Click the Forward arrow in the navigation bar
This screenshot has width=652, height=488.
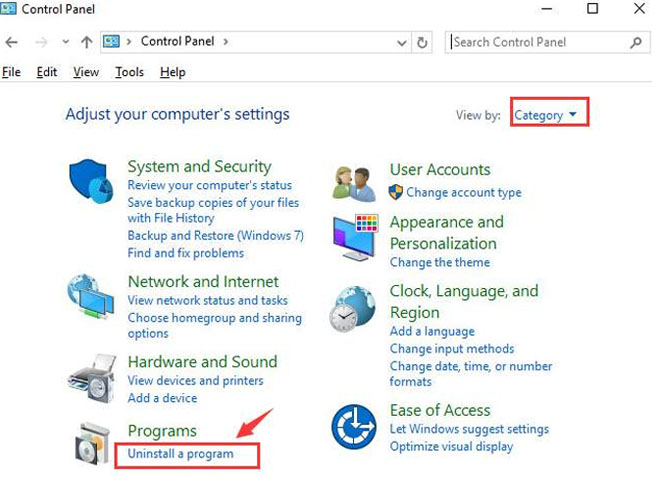point(41,42)
